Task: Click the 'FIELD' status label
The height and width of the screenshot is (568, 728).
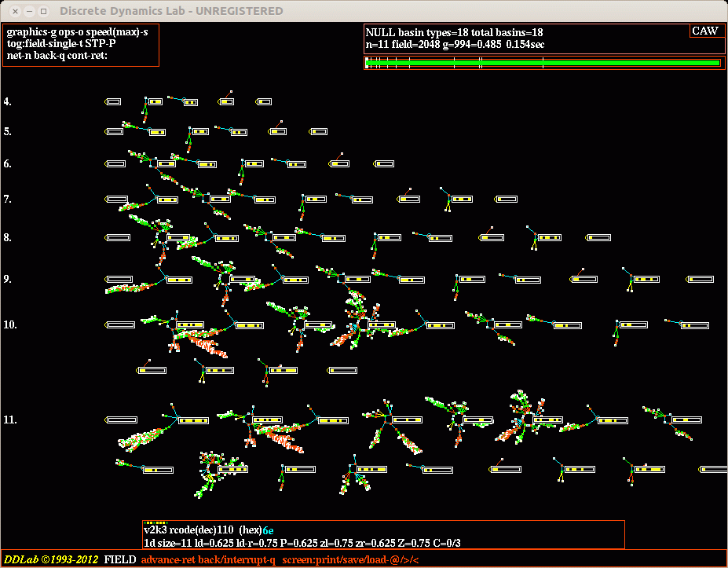Action: [x=120, y=559]
